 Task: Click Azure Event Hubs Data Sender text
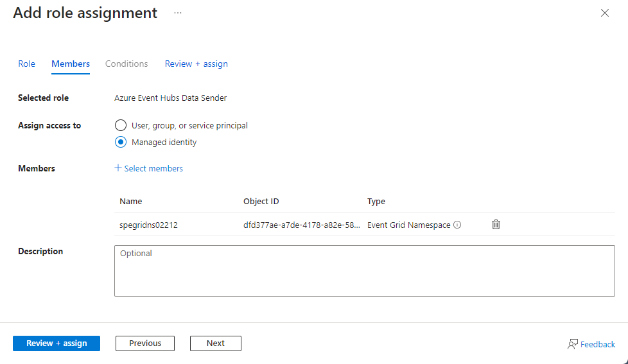coord(171,98)
